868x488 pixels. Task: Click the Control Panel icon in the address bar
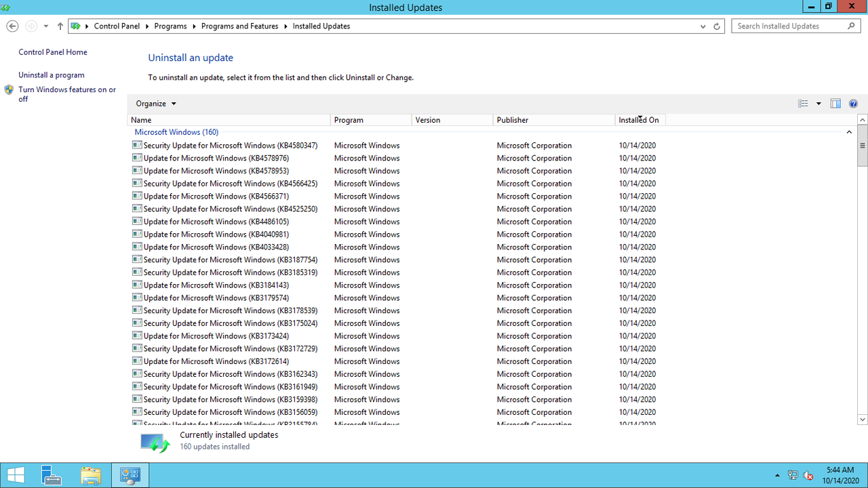[x=76, y=26]
